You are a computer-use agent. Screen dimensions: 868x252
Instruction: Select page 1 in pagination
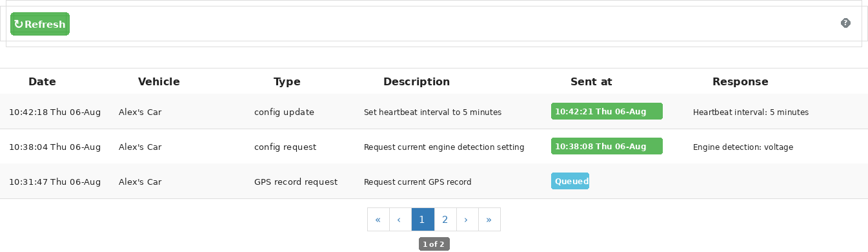tap(422, 219)
